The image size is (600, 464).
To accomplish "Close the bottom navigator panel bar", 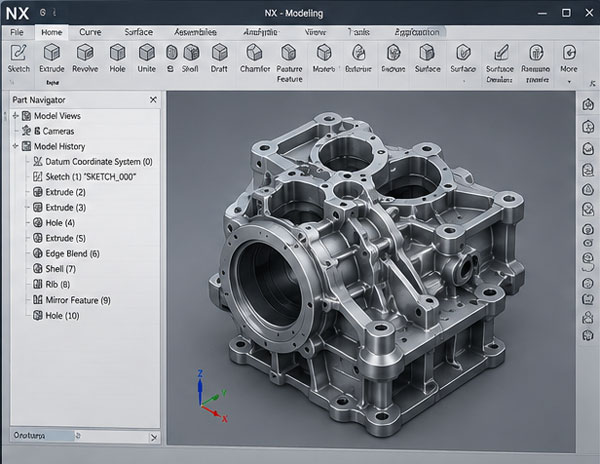I will click(x=153, y=437).
